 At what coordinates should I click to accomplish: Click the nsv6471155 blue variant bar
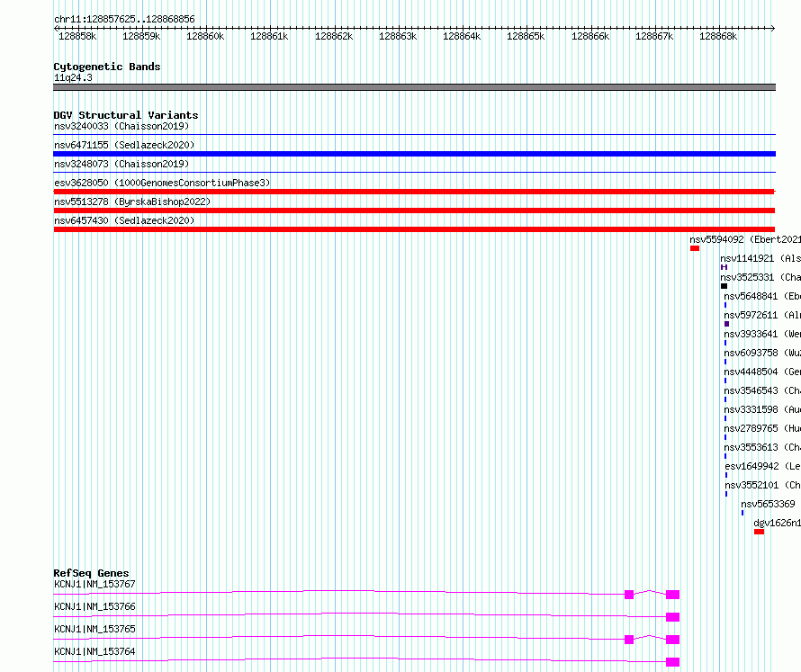(414, 154)
